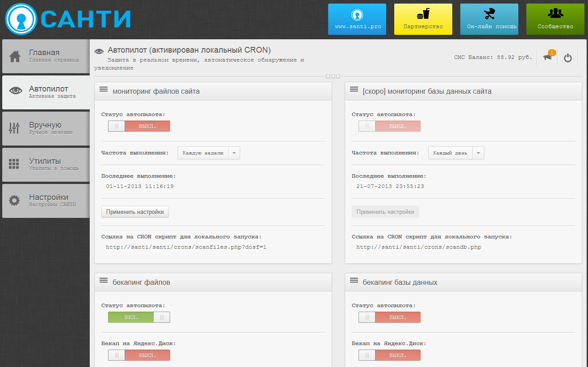Open the Каждый день frequency dropdown
Viewport: 588px width, 367px height.
(456, 153)
